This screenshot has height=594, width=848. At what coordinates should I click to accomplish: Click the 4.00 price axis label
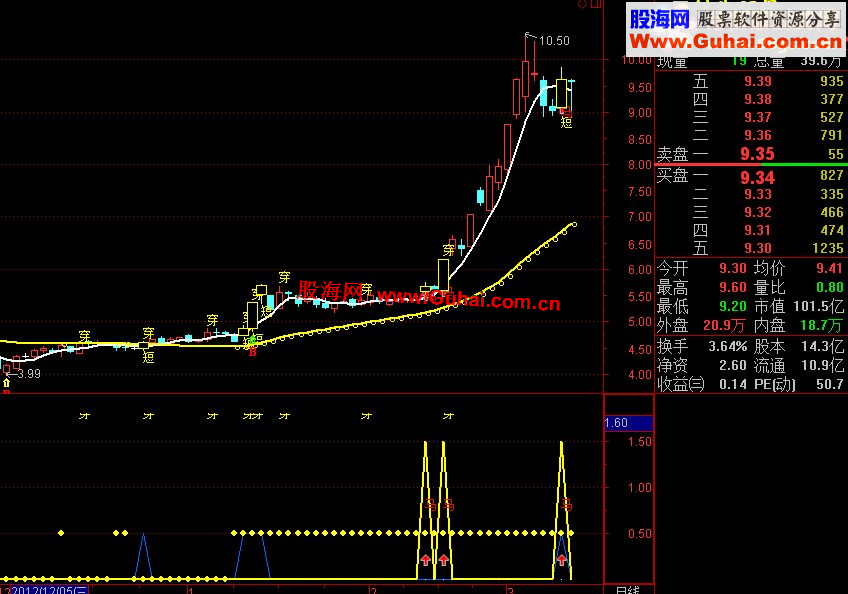point(640,374)
